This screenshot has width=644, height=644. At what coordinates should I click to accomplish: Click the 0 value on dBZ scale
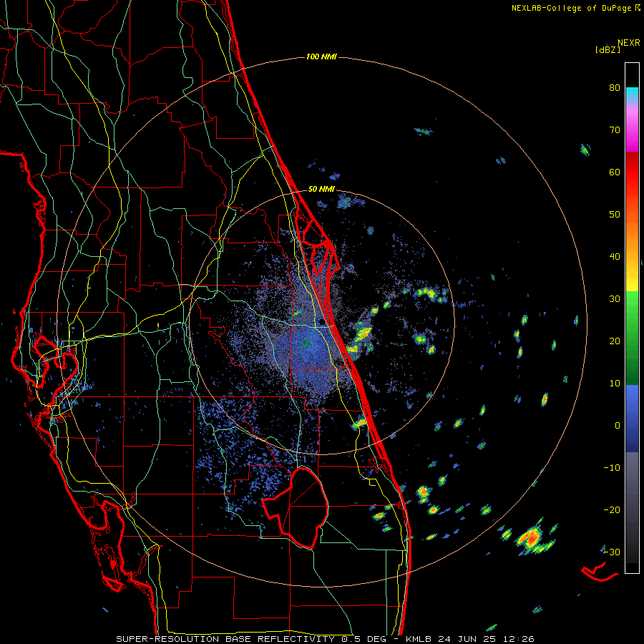tap(618, 426)
